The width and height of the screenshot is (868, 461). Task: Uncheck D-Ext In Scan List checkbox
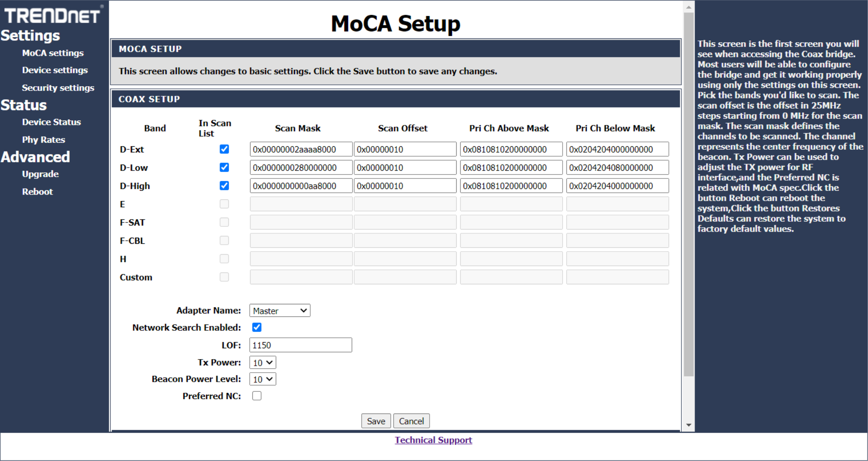tap(224, 149)
